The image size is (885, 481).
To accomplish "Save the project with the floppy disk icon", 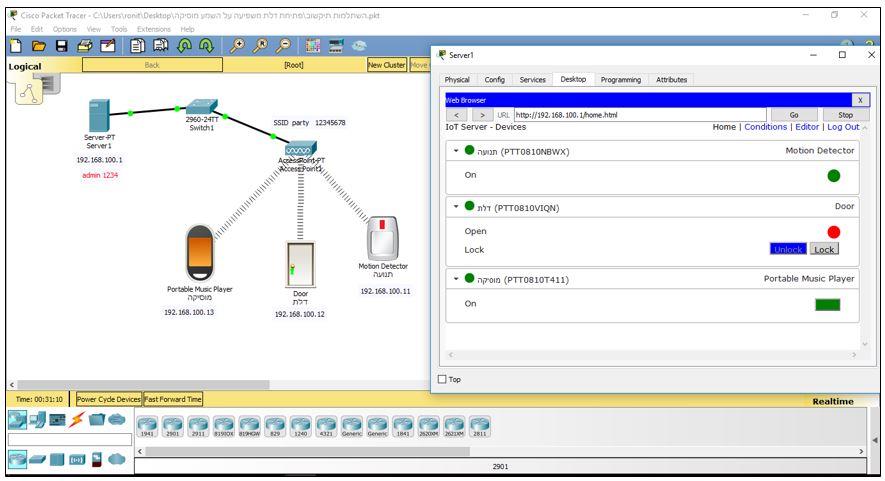I will click(x=62, y=46).
